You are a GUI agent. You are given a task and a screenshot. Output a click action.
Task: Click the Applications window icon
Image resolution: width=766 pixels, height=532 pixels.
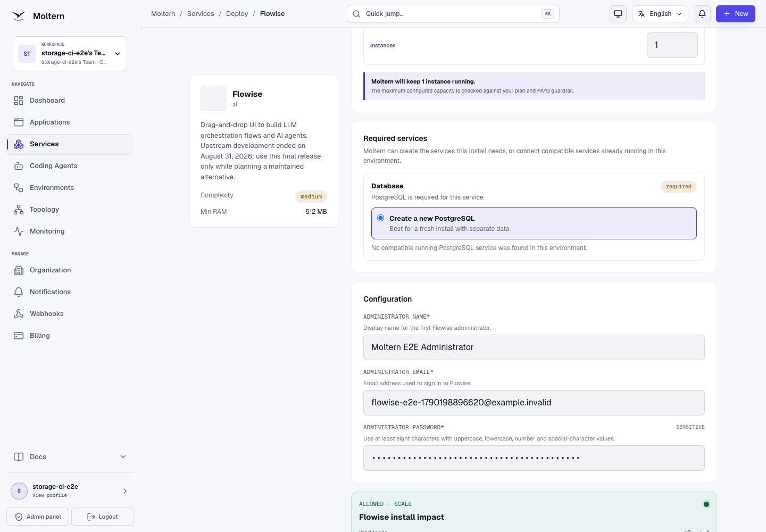(x=19, y=122)
